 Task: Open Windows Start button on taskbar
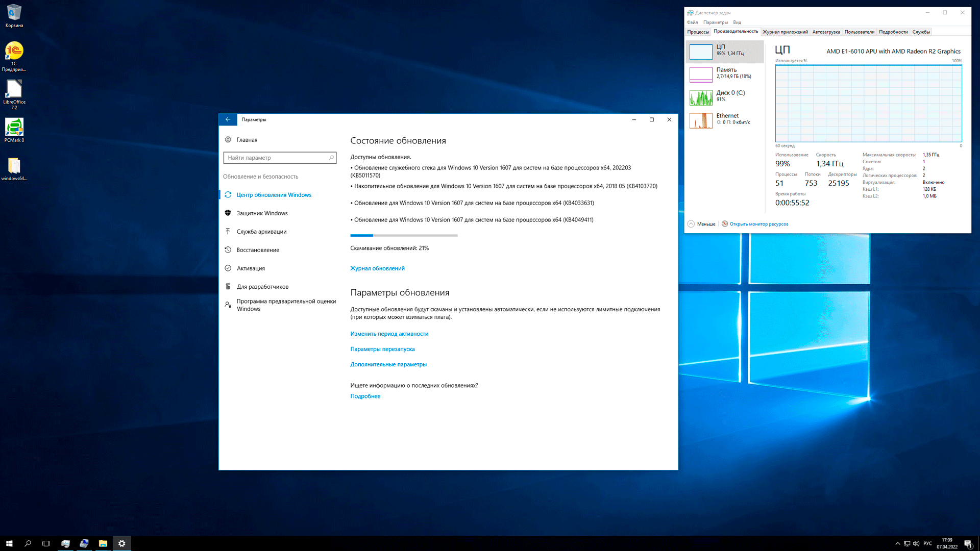tap(9, 544)
